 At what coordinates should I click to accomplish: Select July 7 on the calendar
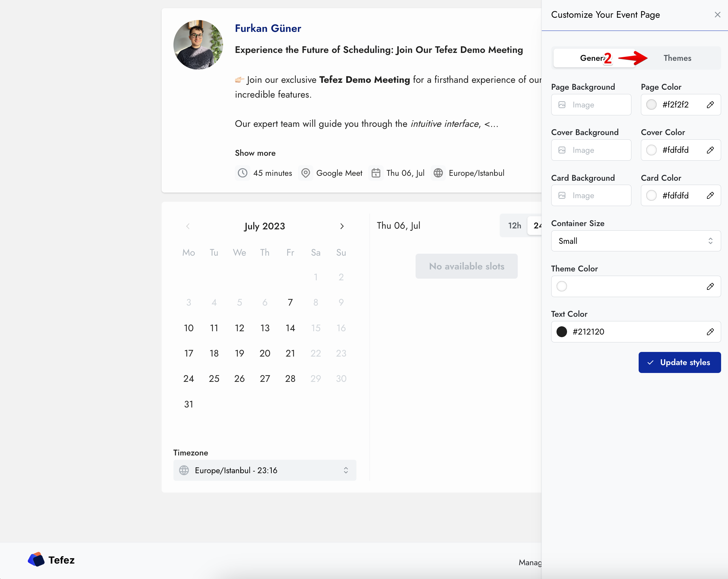point(290,302)
